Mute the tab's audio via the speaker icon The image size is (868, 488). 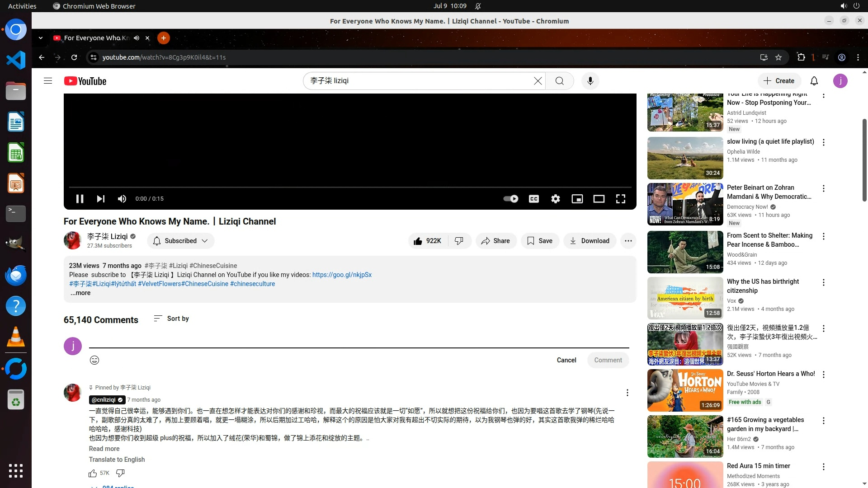coord(137,38)
